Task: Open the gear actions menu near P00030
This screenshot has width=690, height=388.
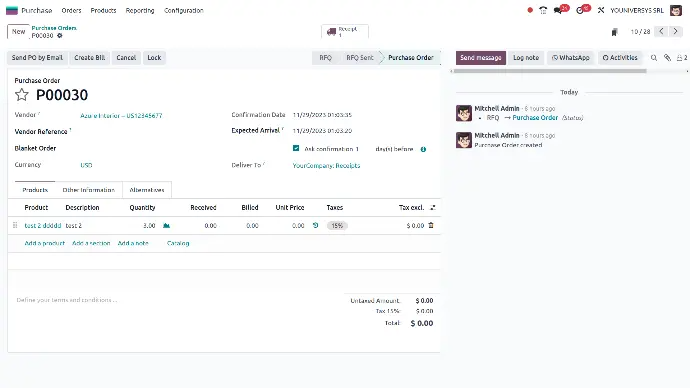Action: pyautogui.click(x=59, y=36)
